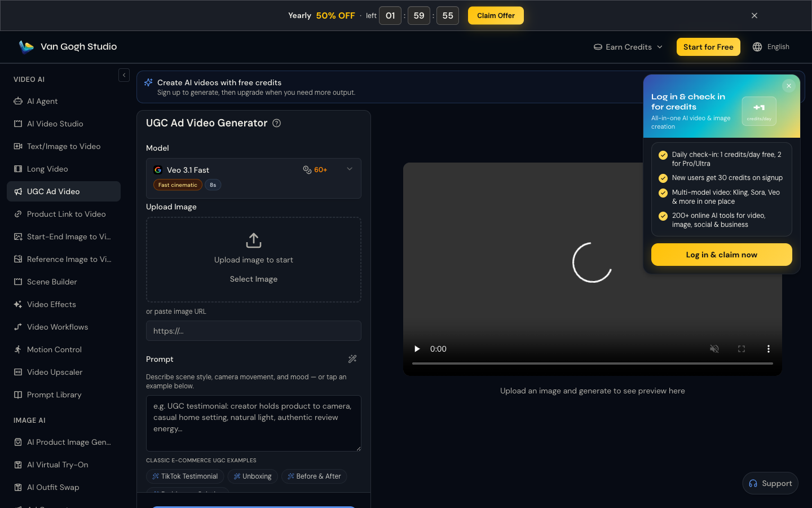Select Video Upscaler
812x508 pixels.
64,372
